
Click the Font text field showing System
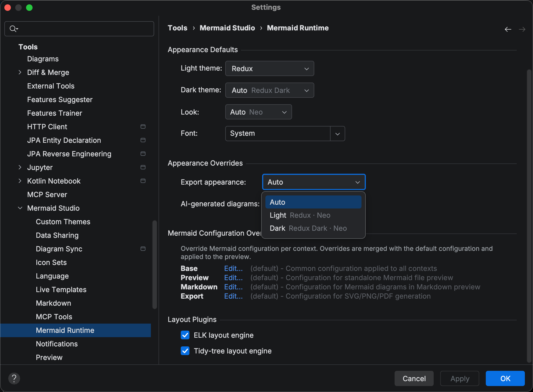[x=278, y=134]
